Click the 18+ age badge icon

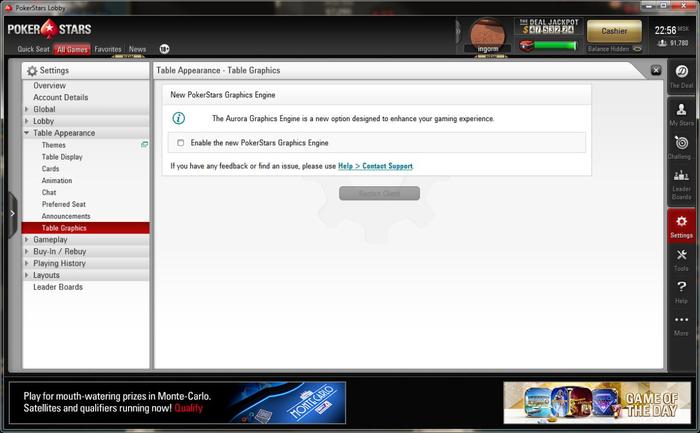point(164,49)
